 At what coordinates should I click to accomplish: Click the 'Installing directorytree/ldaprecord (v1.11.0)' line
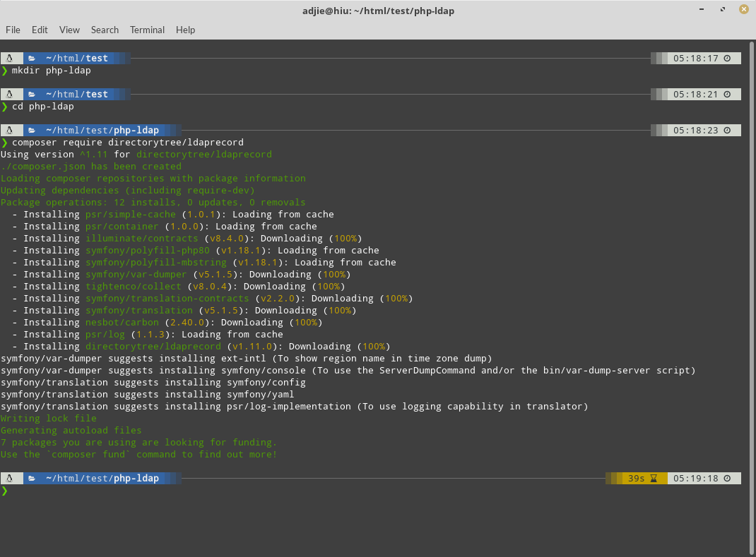click(x=201, y=347)
